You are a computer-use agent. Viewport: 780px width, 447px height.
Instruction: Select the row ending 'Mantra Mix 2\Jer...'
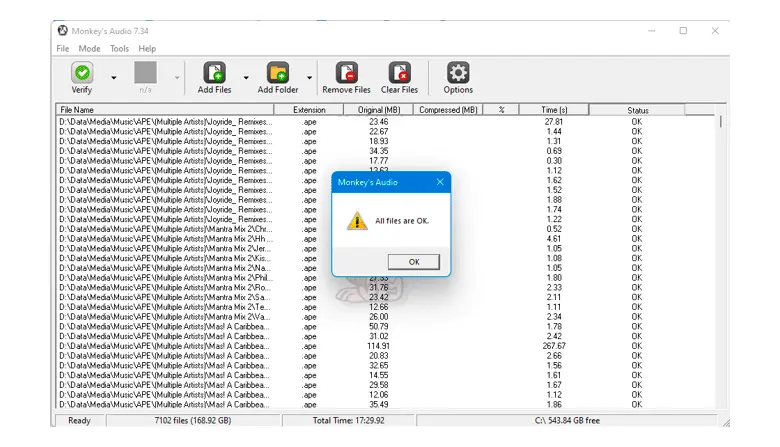[x=386, y=248]
